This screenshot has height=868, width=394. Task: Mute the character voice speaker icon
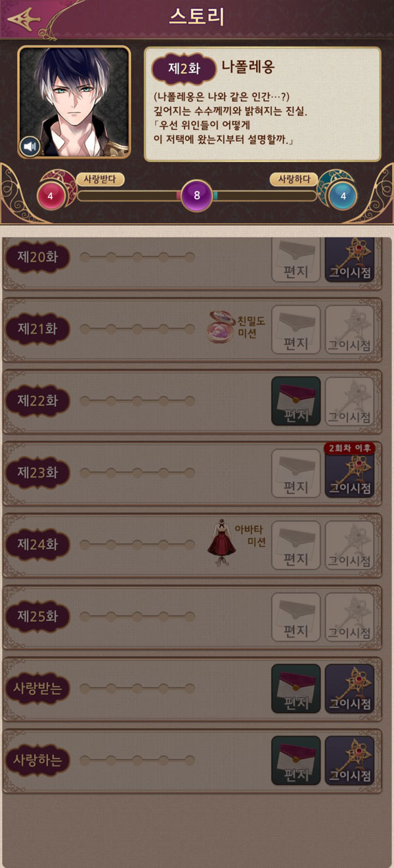pos(30,146)
